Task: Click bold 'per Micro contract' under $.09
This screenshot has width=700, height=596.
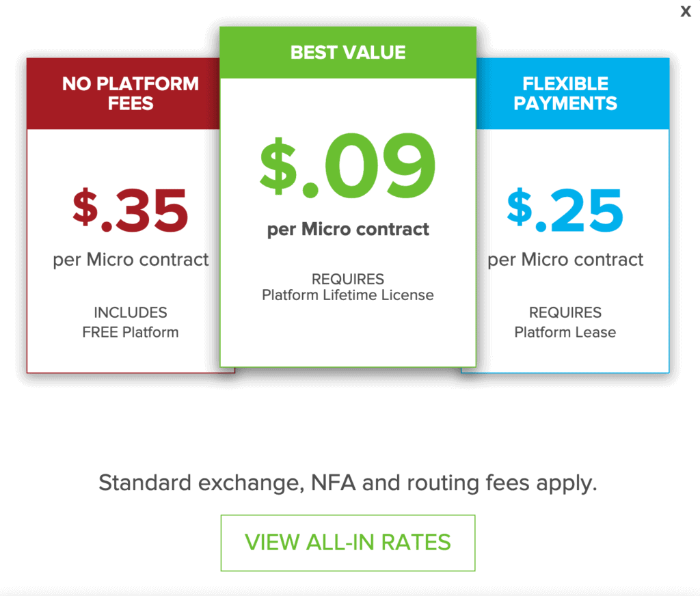Action: (348, 230)
